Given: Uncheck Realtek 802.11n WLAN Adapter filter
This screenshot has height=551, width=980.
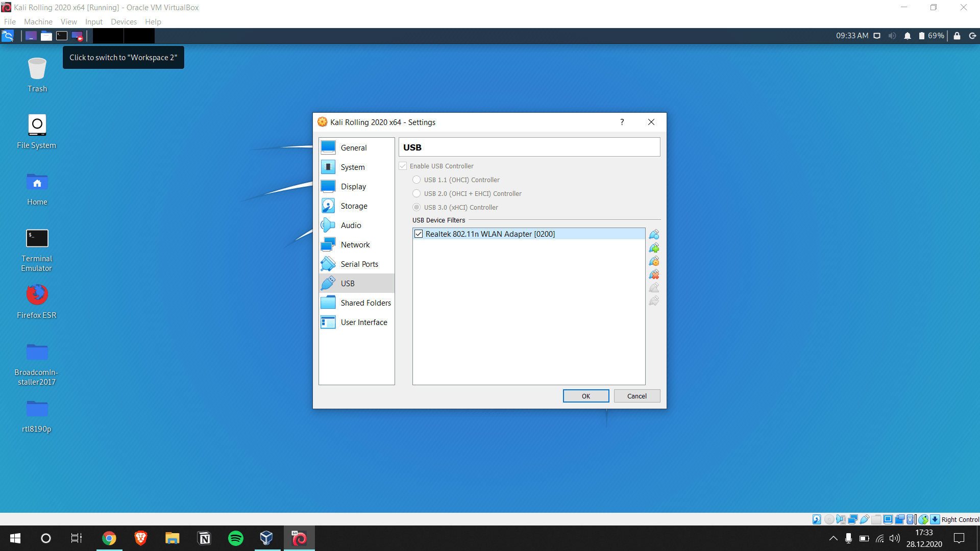Looking at the screenshot, I should tap(419, 234).
